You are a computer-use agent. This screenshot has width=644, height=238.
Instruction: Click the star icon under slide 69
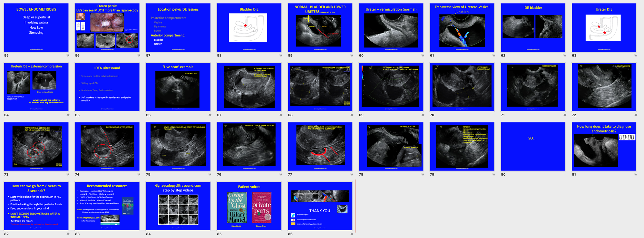click(423, 115)
